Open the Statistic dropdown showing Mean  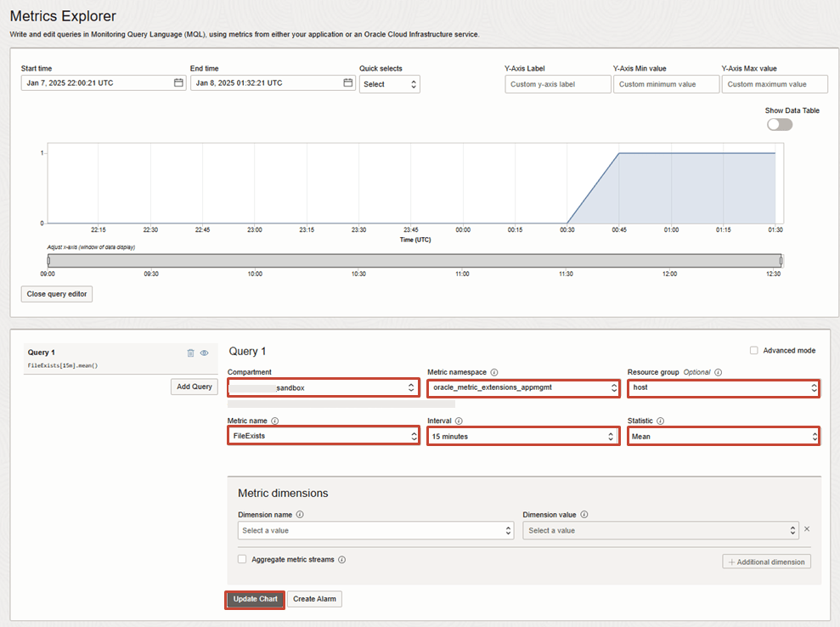point(724,436)
